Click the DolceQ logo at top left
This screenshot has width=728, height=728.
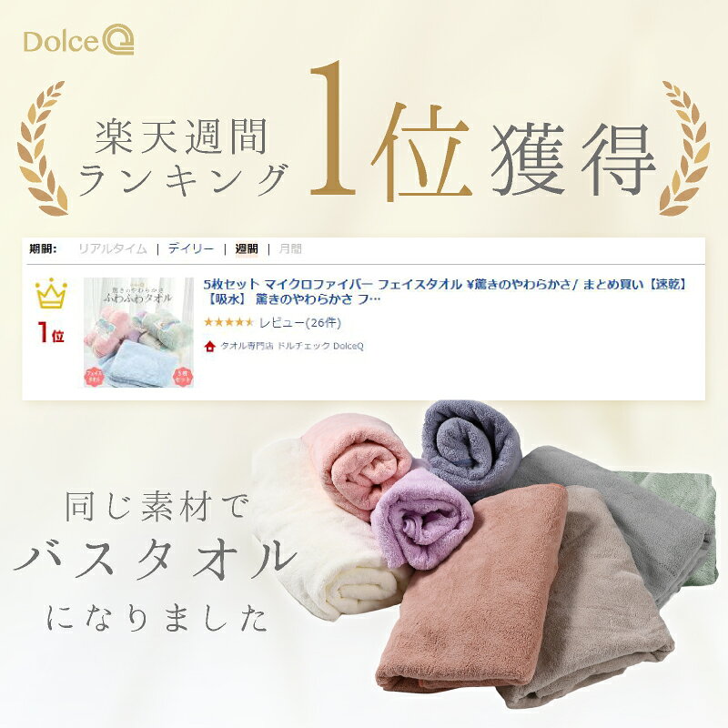(x=78, y=39)
